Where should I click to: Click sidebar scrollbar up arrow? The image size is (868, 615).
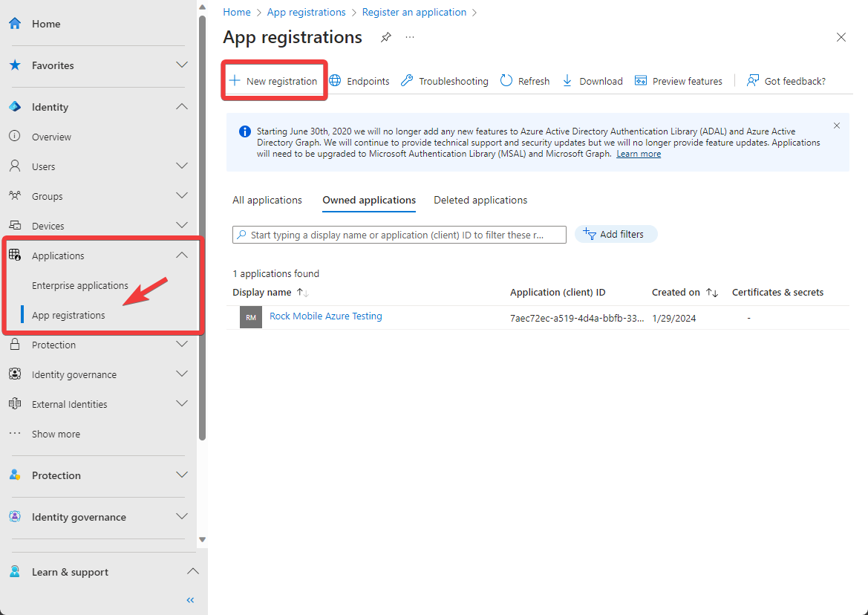[x=202, y=7]
